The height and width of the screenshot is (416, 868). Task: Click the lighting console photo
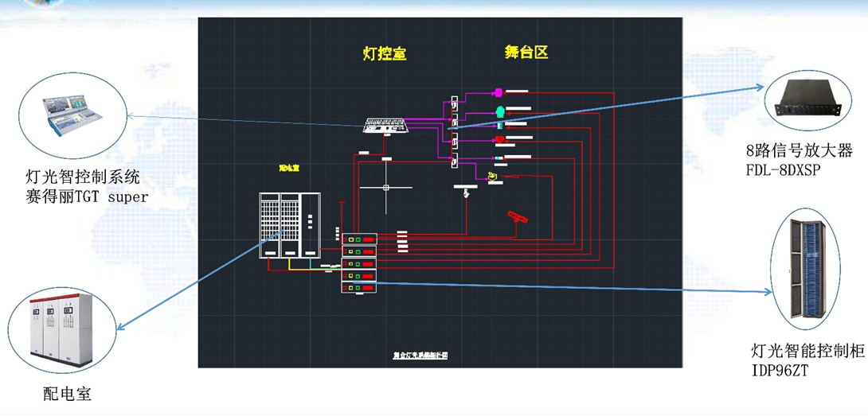click(x=70, y=115)
